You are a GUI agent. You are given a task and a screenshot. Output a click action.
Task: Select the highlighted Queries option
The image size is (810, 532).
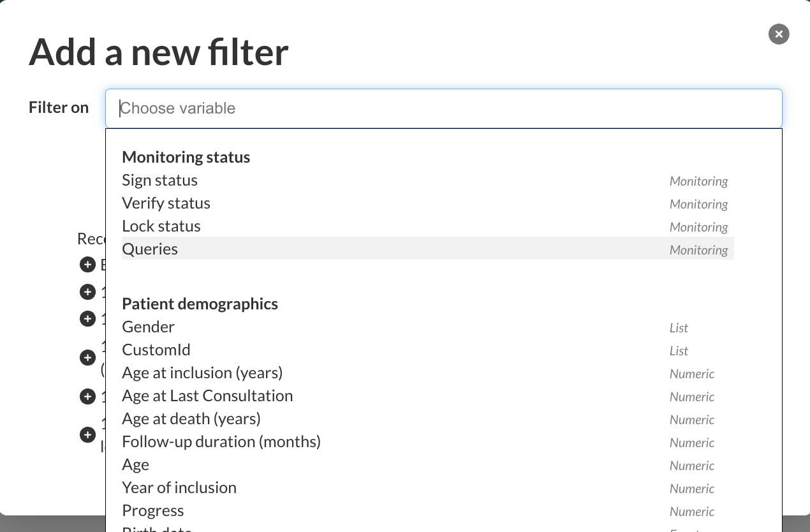coord(151,249)
